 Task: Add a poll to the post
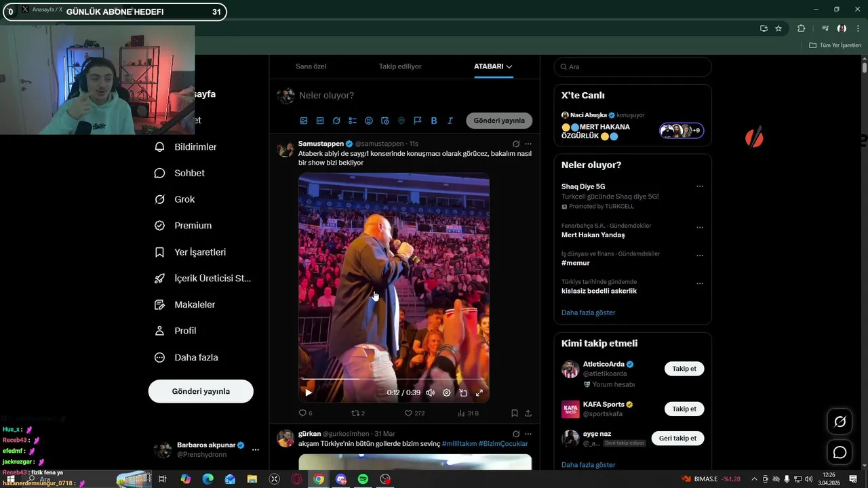pos(353,121)
